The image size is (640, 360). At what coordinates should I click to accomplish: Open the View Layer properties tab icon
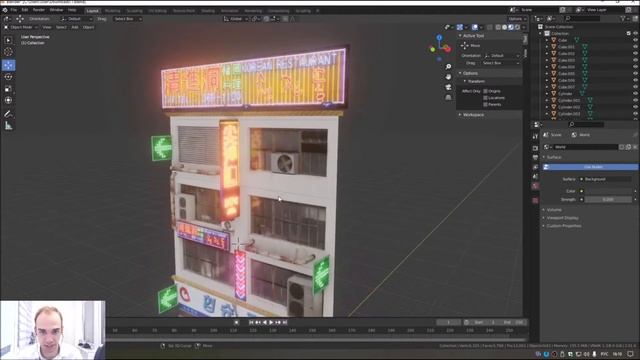[535, 167]
